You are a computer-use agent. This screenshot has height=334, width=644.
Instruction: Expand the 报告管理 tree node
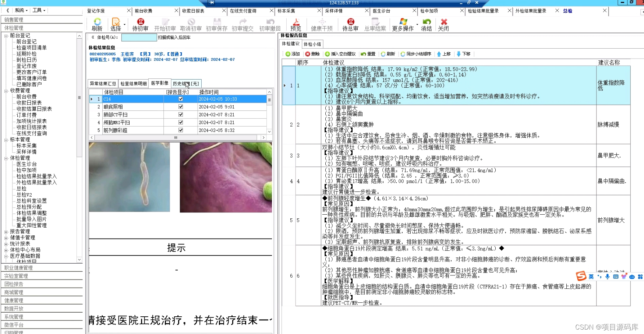click(x=6, y=232)
